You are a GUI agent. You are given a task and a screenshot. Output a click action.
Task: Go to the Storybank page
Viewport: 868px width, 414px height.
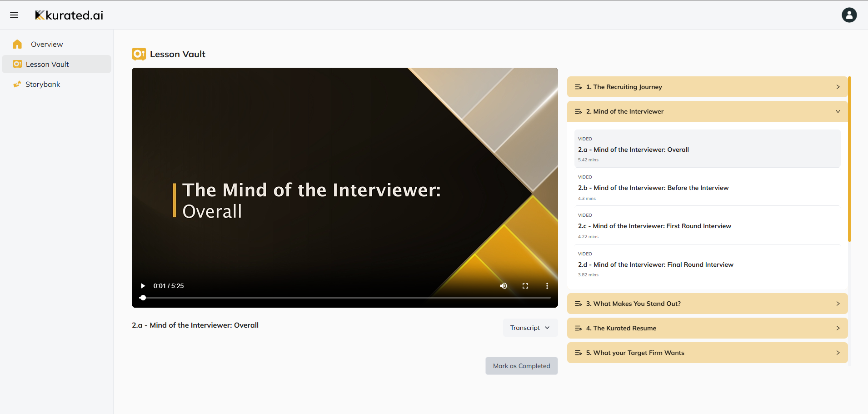(x=43, y=84)
